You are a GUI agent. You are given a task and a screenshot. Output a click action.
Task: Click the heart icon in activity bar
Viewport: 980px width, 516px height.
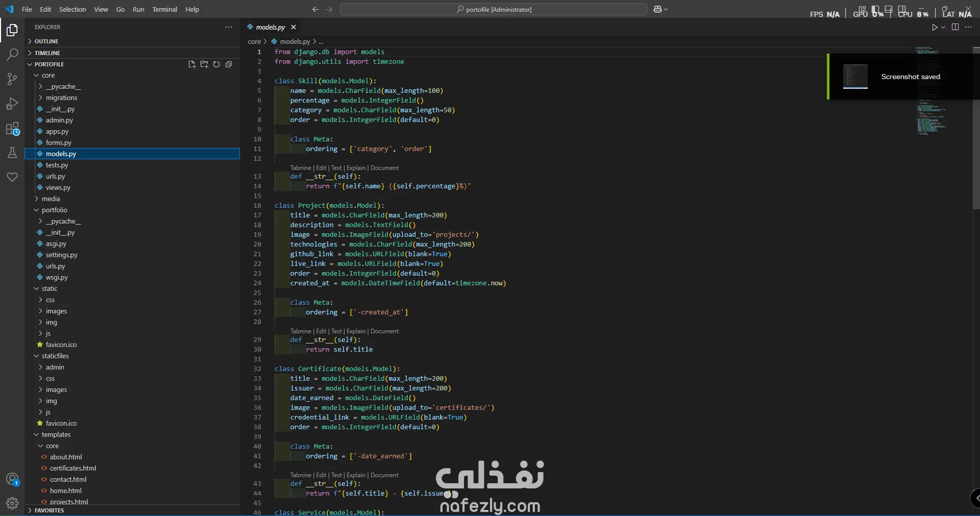(12, 177)
